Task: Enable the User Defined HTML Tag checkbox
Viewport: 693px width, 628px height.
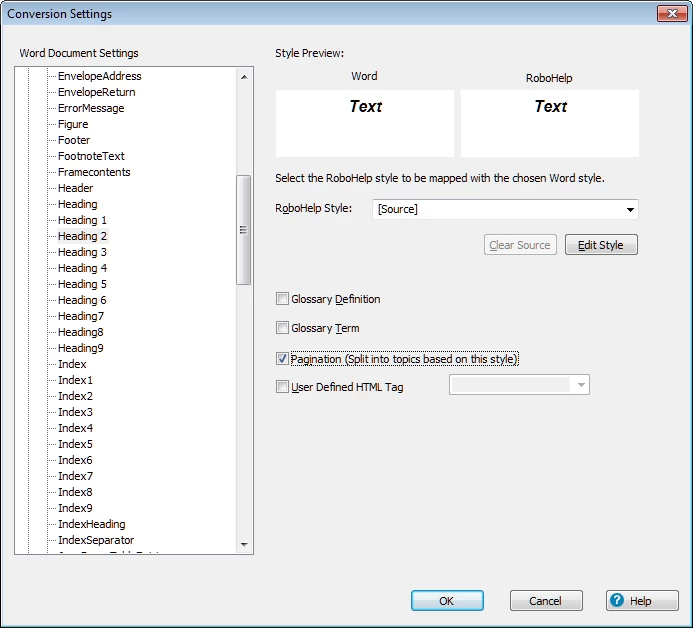Action: pos(282,387)
